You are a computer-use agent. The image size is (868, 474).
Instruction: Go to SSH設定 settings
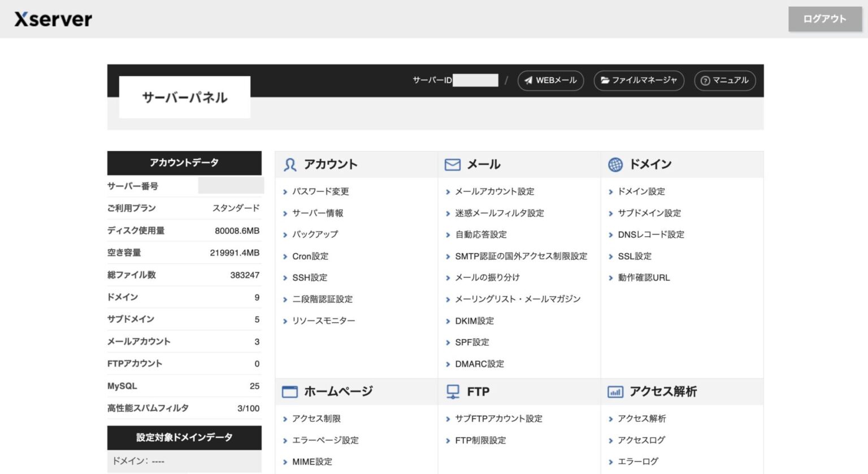point(310,277)
